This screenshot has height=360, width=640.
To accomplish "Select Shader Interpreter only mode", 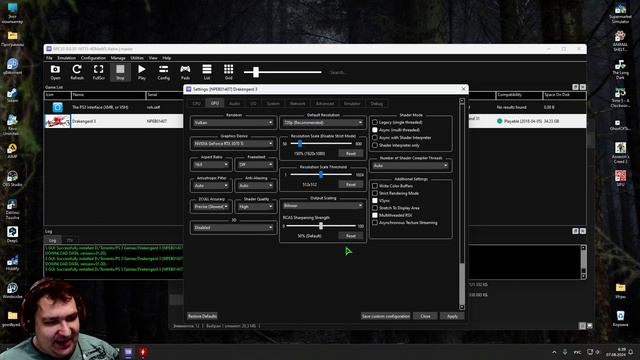I will click(396, 145).
